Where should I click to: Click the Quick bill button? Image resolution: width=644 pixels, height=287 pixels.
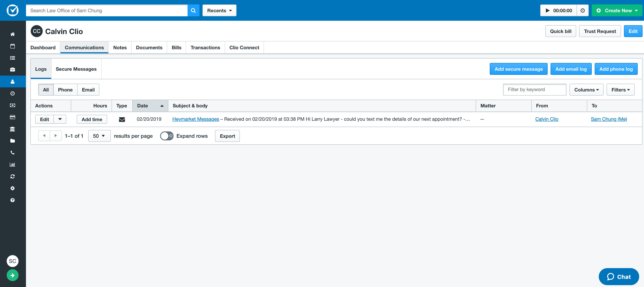coord(561,31)
